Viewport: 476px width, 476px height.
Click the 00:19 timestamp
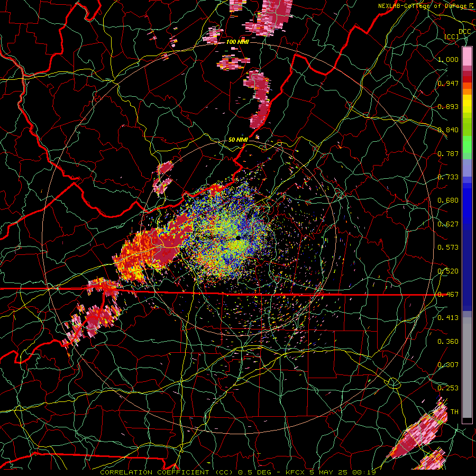coord(364,472)
